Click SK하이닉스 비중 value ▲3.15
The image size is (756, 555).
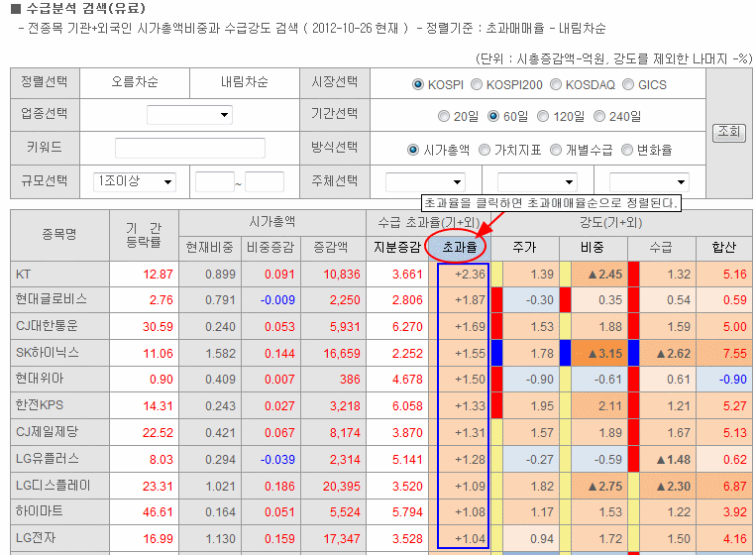tap(605, 354)
